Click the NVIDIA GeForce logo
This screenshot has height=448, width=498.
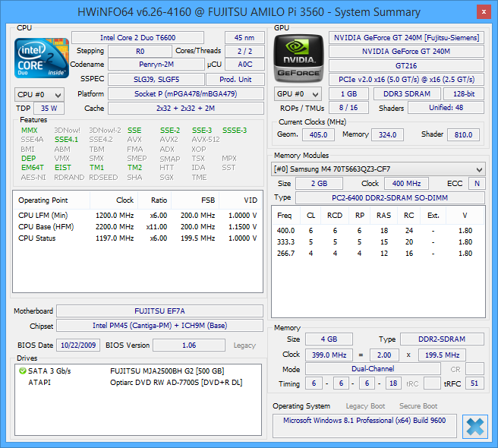(x=298, y=58)
